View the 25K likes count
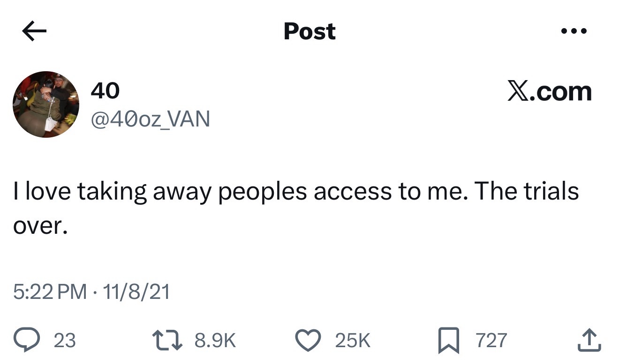Image resolution: width=619 pixels, height=364 pixels. tap(353, 341)
